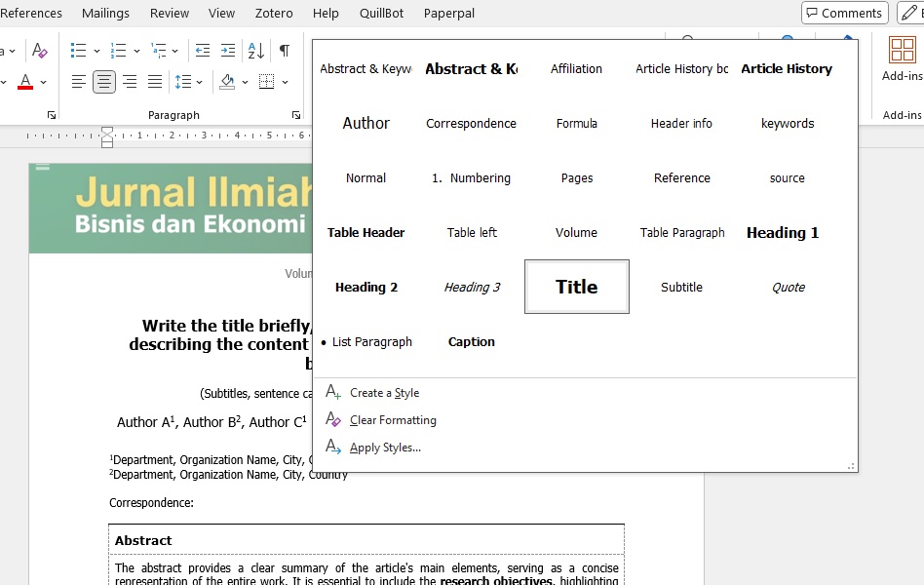Image resolution: width=924 pixels, height=585 pixels.
Task: Open the Paragraph settings dialog launcher
Action: [x=296, y=115]
